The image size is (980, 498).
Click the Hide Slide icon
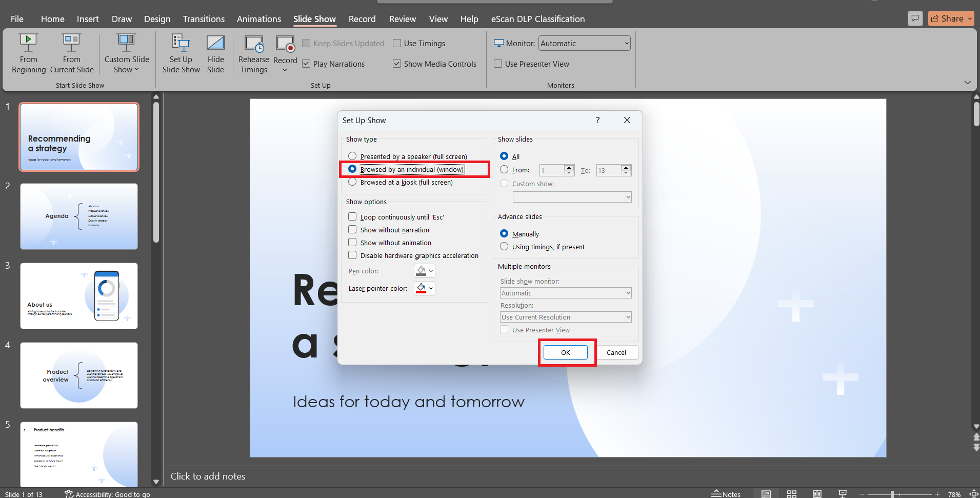click(215, 53)
